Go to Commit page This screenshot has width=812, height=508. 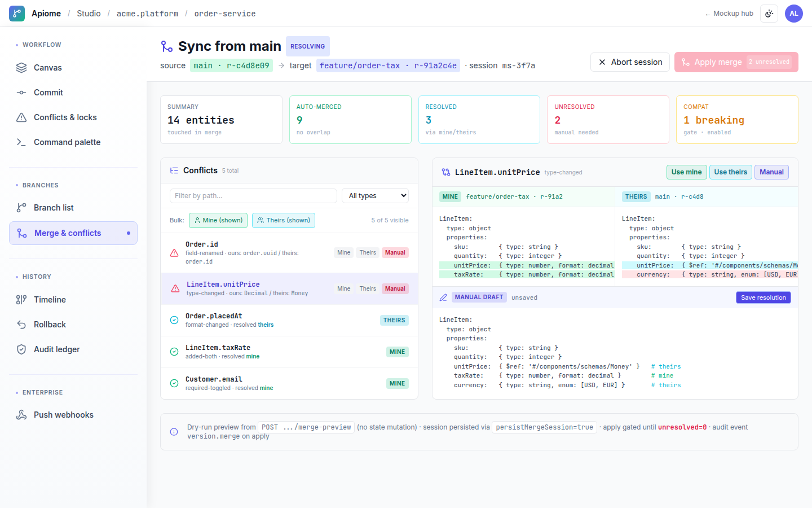[73, 93]
